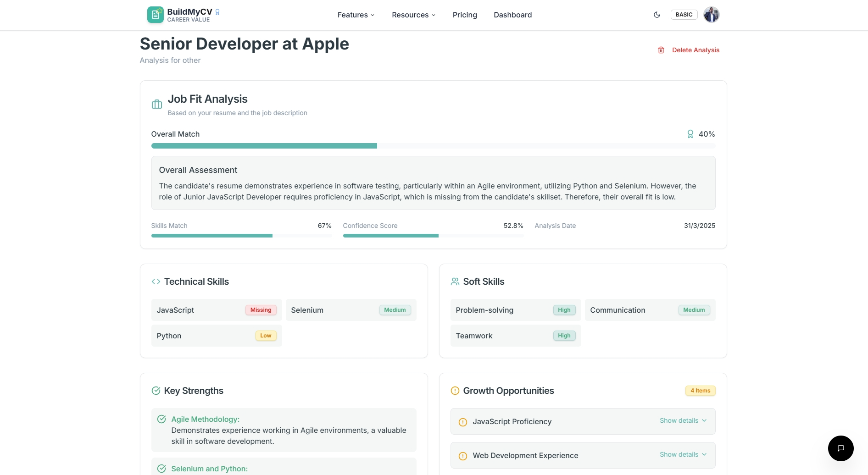Click the BuildMyCV Career Value text
The image size is (868, 475).
pos(189,15)
